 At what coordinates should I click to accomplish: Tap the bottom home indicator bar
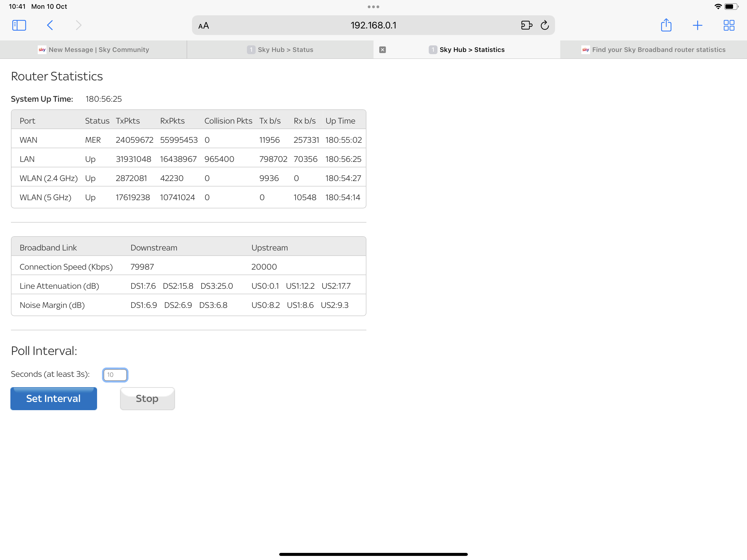point(373,554)
